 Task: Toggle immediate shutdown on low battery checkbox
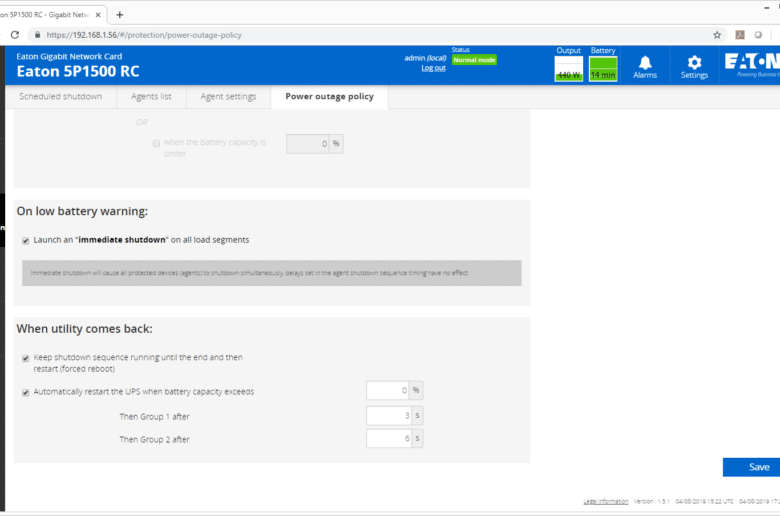pos(25,241)
